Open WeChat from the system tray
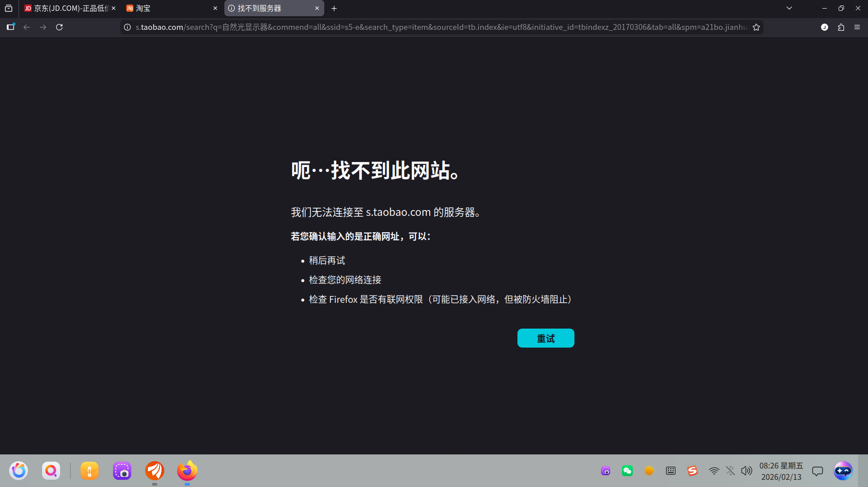The width and height of the screenshot is (868, 487). click(627, 471)
